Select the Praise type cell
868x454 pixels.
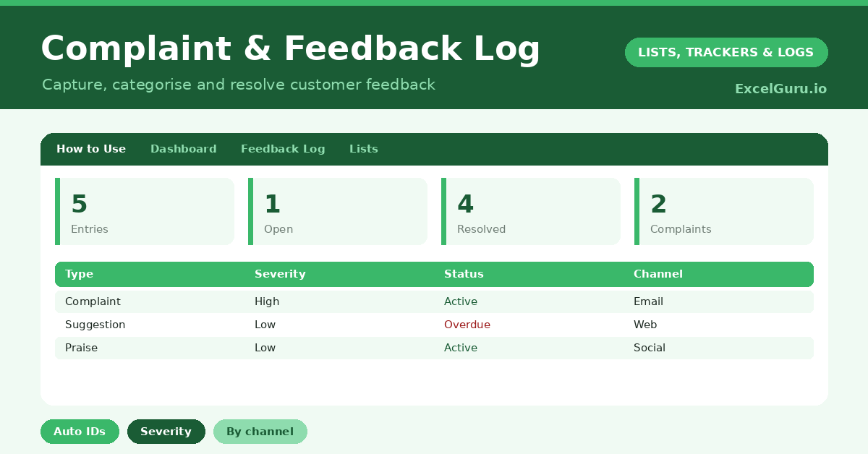[81, 348]
